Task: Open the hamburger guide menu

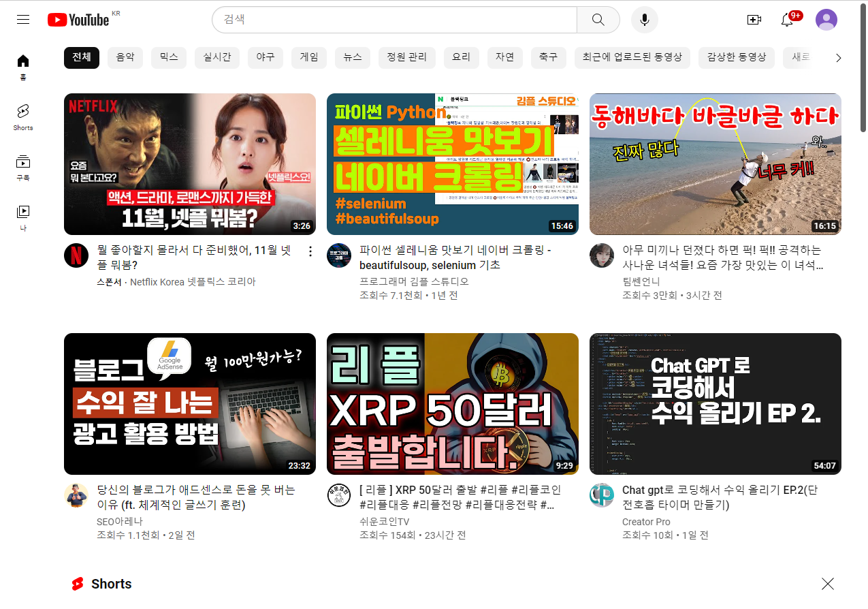Action: [23, 20]
